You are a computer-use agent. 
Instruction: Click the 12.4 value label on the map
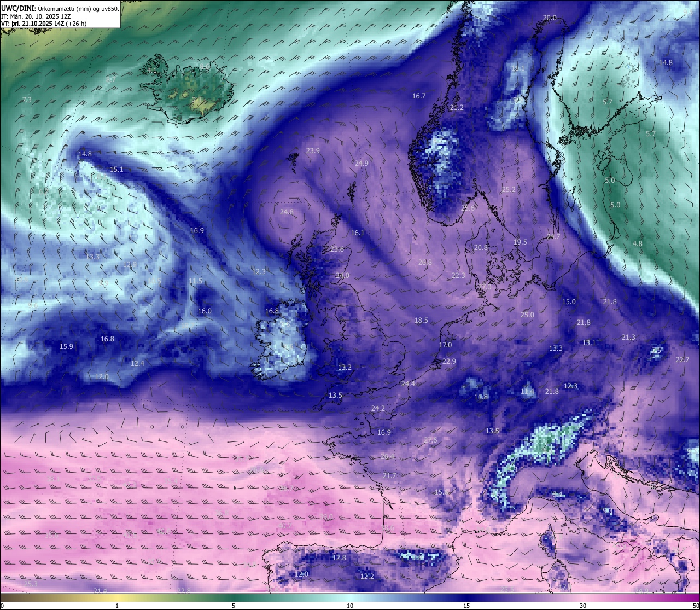pyautogui.click(x=137, y=364)
